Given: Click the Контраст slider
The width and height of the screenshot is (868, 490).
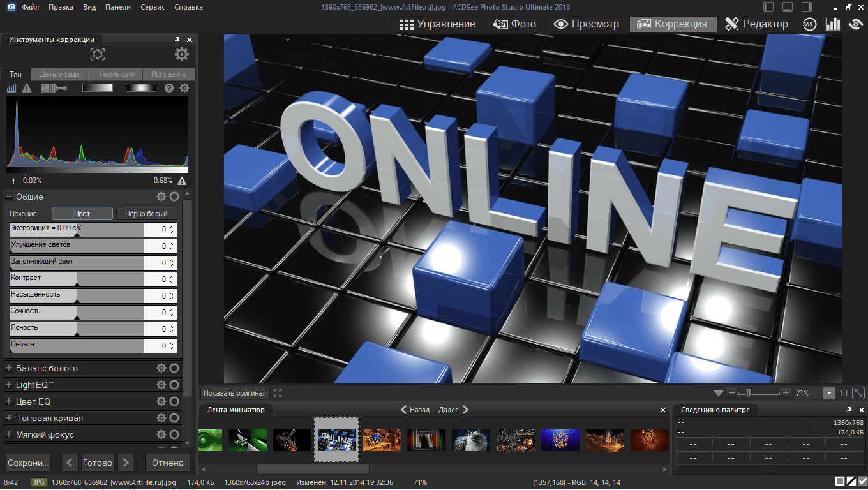Looking at the screenshot, I should [77, 279].
